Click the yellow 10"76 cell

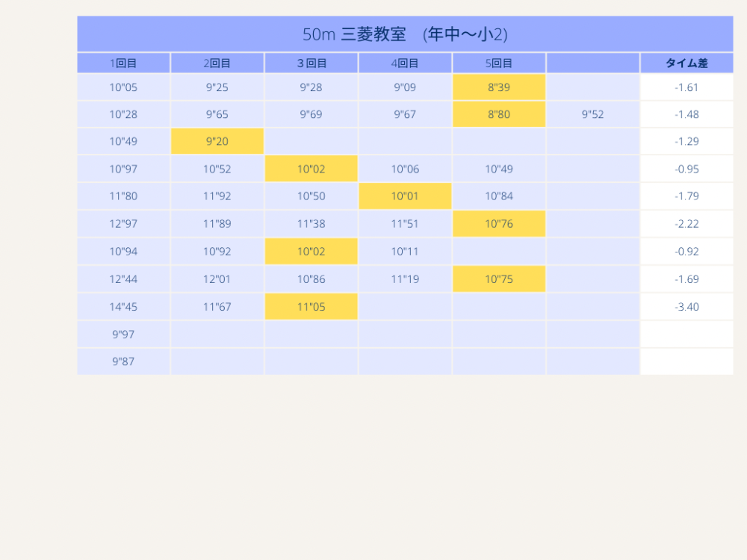pyautogui.click(x=499, y=224)
